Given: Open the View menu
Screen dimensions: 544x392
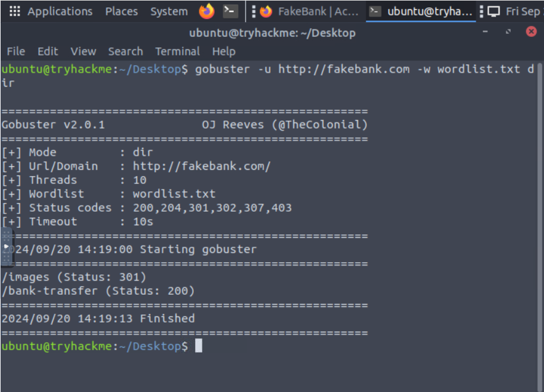Looking at the screenshot, I should pyautogui.click(x=83, y=51).
